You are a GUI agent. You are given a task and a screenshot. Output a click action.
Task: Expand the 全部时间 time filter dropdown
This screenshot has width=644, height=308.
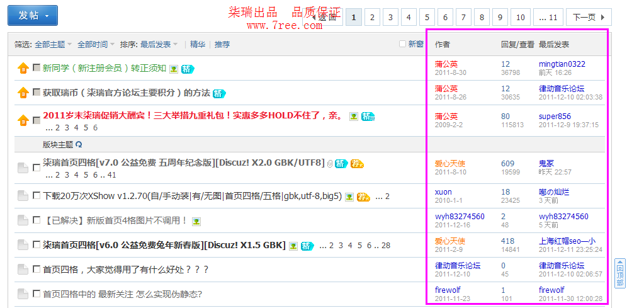[96, 44]
